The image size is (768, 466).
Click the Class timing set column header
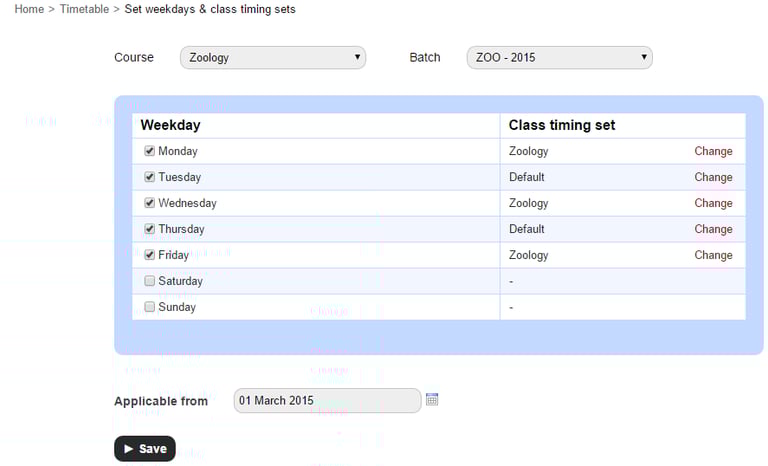click(x=562, y=126)
